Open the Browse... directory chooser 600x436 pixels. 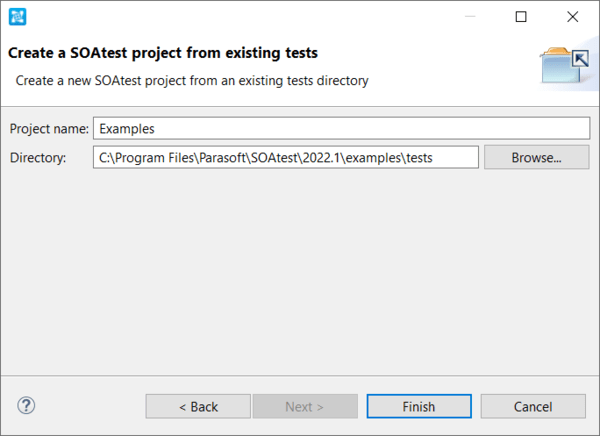[x=536, y=157]
